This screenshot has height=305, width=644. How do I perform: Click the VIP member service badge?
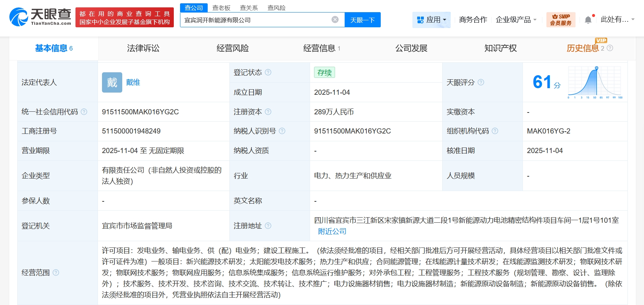click(560, 20)
